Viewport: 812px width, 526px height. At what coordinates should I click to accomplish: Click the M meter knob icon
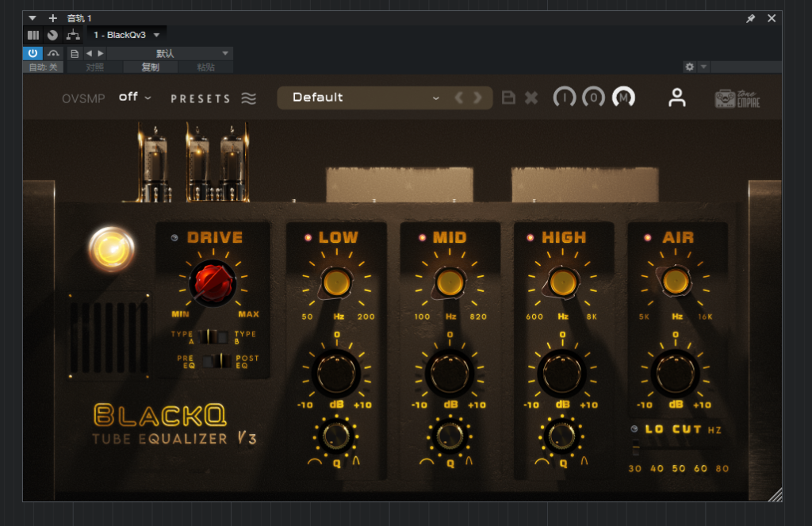pyautogui.click(x=623, y=98)
